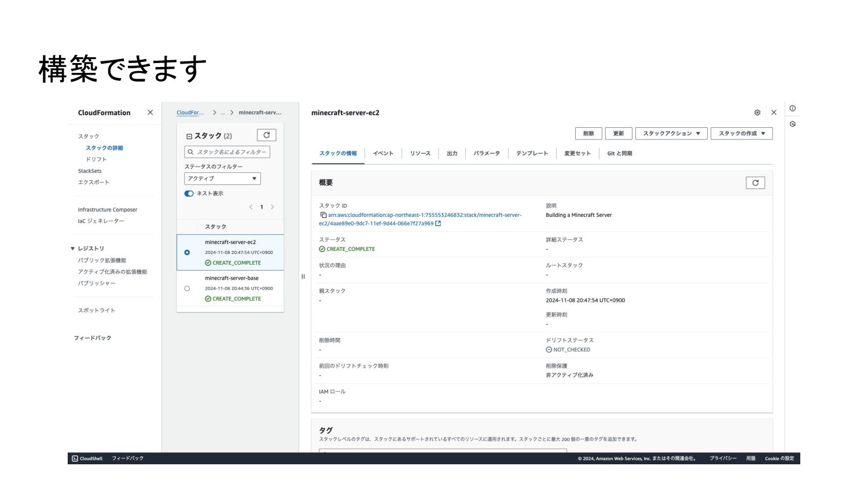
Task: Open CloudShell from the footer
Action: (87, 459)
